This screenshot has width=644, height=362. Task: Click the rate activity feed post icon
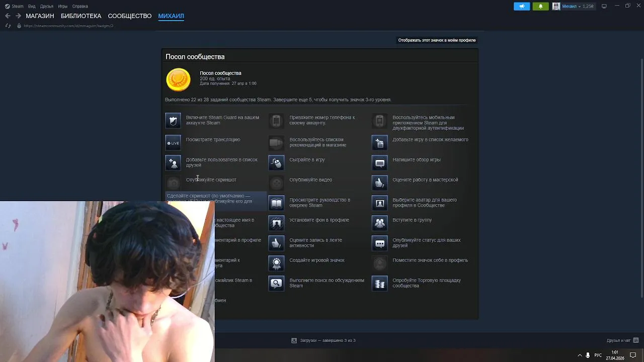276,243
